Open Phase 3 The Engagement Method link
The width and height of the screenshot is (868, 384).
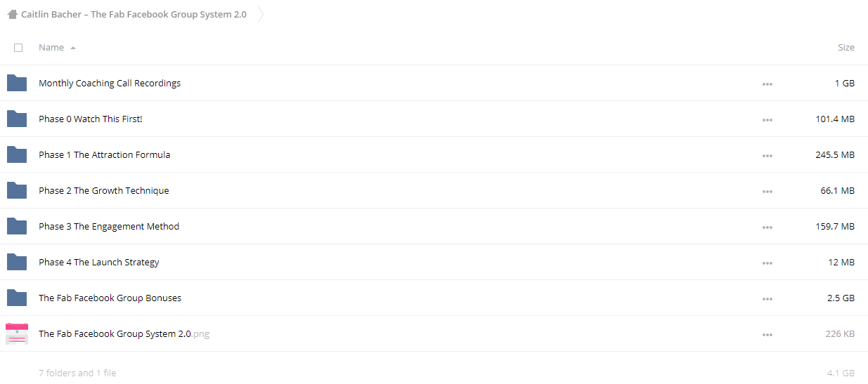tap(109, 226)
